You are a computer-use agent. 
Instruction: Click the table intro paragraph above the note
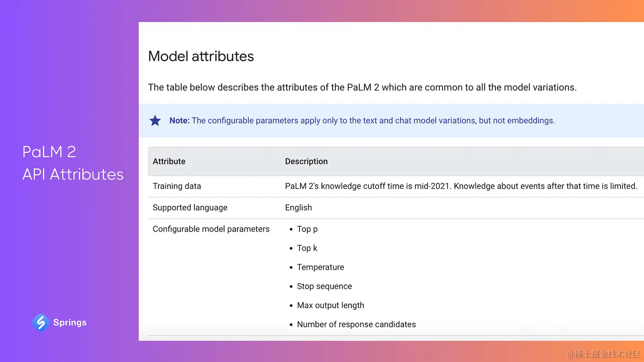point(362,87)
